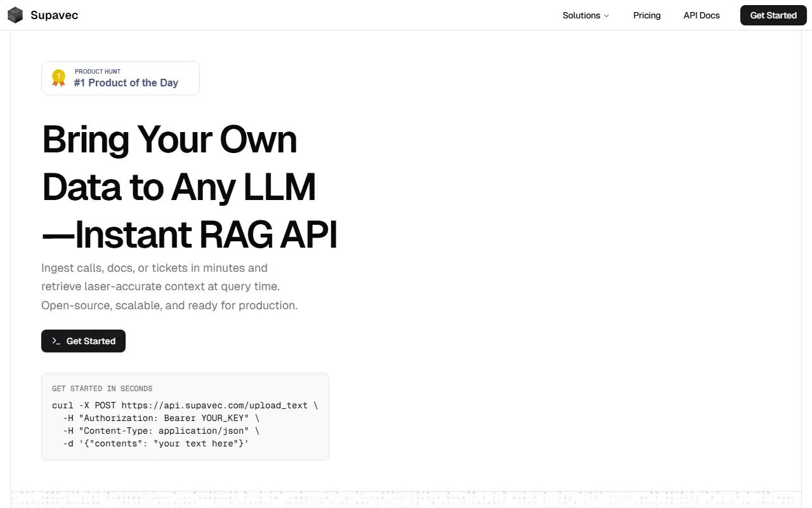Image resolution: width=812 pixels, height=508 pixels.
Task: Click the Content-Type application/json line
Action: coord(161,431)
